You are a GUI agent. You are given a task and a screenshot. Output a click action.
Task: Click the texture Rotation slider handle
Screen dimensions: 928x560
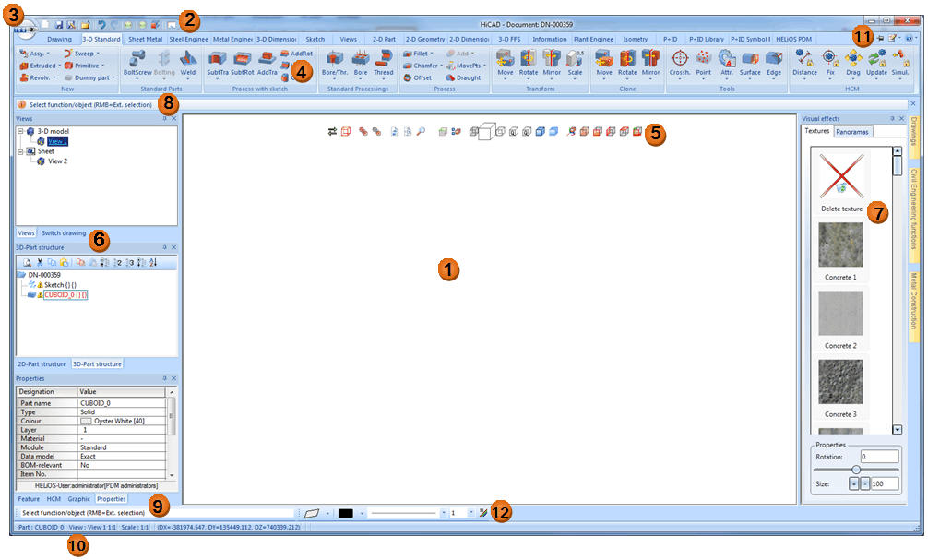856,470
